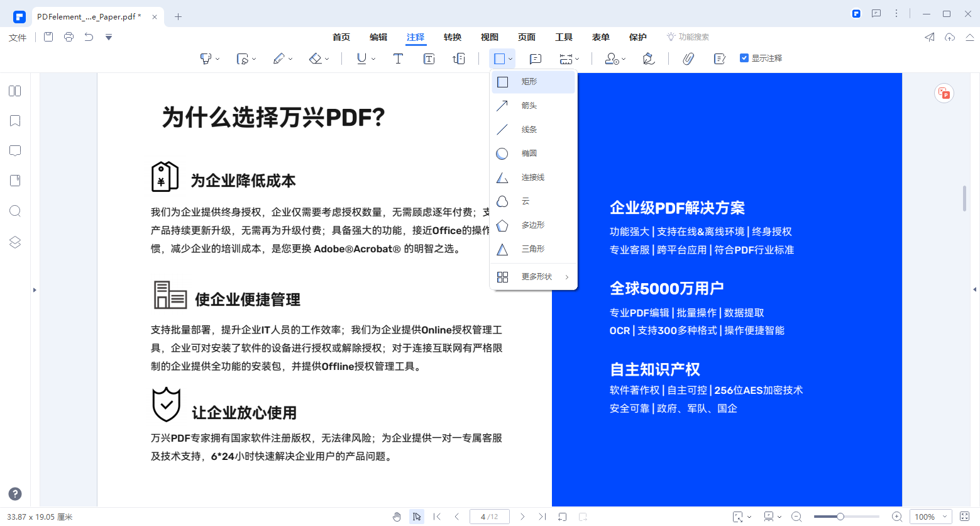Open the page thumbnails panel in the sidebar
The width and height of the screenshot is (980, 526).
(x=14, y=91)
